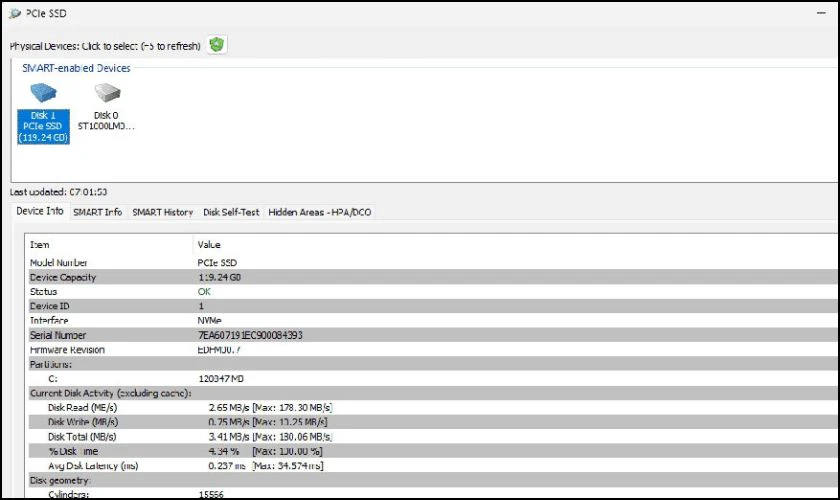840x500 pixels.
Task: Click the SMART-enabled Devices group label
Action: tap(76, 68)
